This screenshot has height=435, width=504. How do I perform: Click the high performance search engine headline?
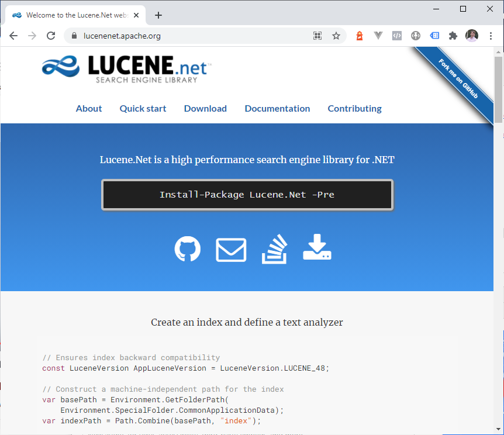pos(247,160)
